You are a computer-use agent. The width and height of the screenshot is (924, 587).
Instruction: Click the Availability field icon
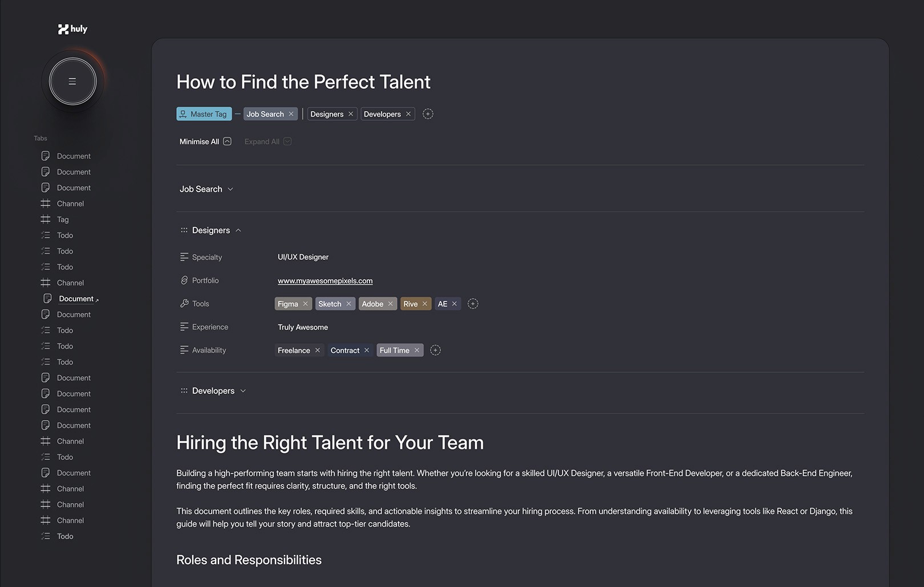click(184, 350)
